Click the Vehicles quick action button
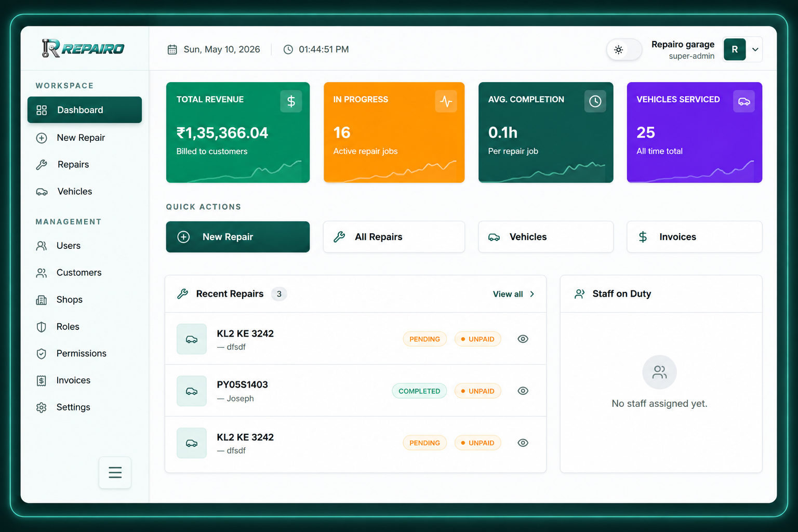This screenshot has width=798, height=532. tap(546, 237)
